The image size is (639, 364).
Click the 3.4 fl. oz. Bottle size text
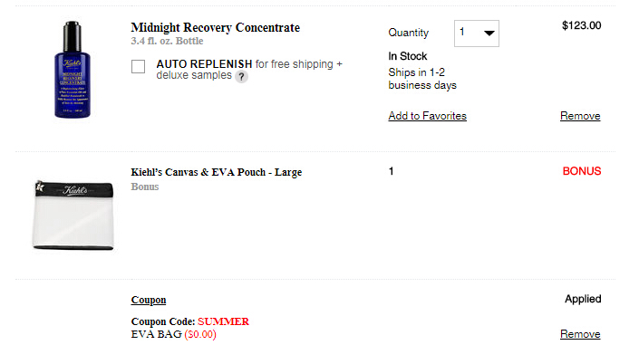pyautogui.click(x=167, y=42)
